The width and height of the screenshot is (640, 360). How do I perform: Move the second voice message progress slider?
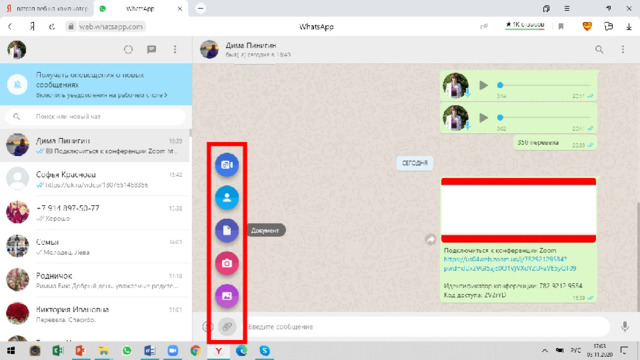pos(500,118)
